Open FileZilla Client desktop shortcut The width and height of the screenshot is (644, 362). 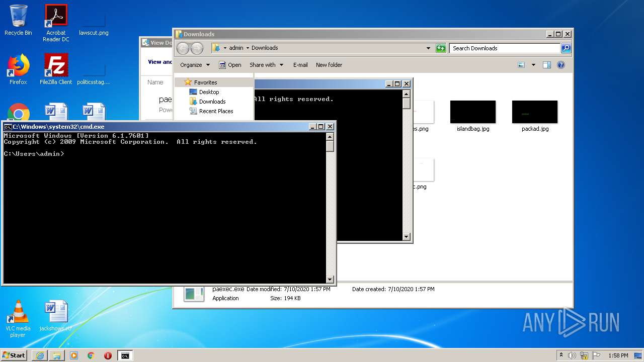coord(56,69)
